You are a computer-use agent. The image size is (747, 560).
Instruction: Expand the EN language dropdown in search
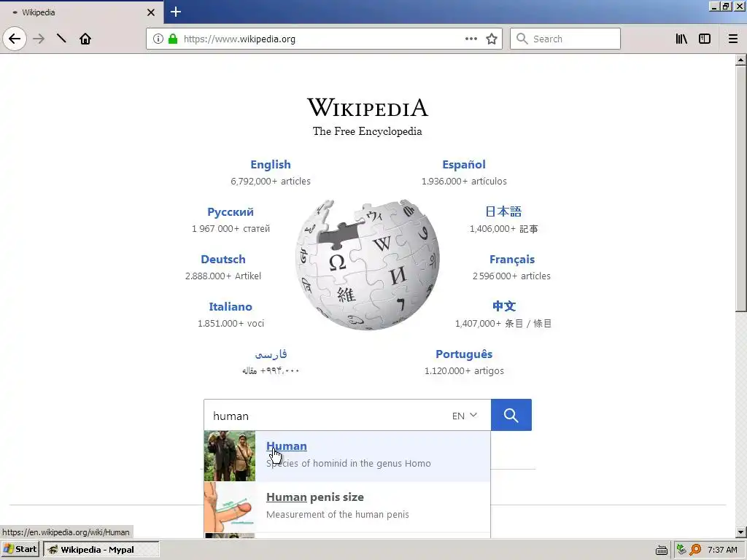pyautogui.click(x=465, y=416)
